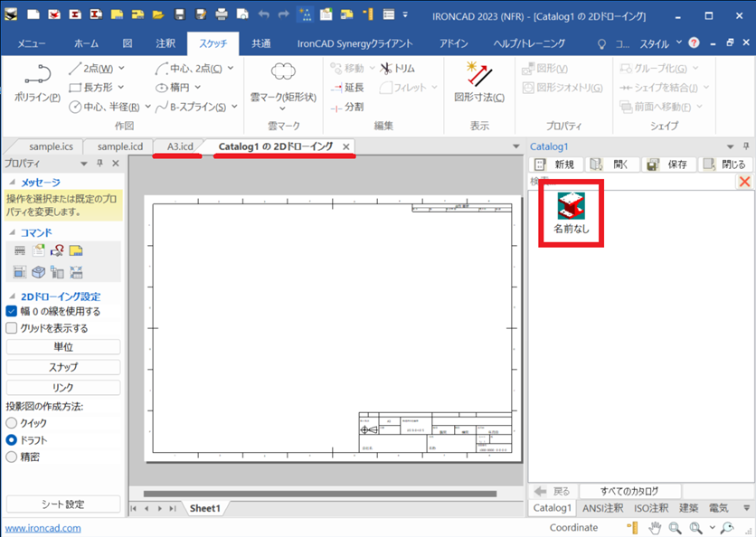Click the Split (分割) tool
Viewport: 756px width, 537px height.
click(x=347, y=107)
